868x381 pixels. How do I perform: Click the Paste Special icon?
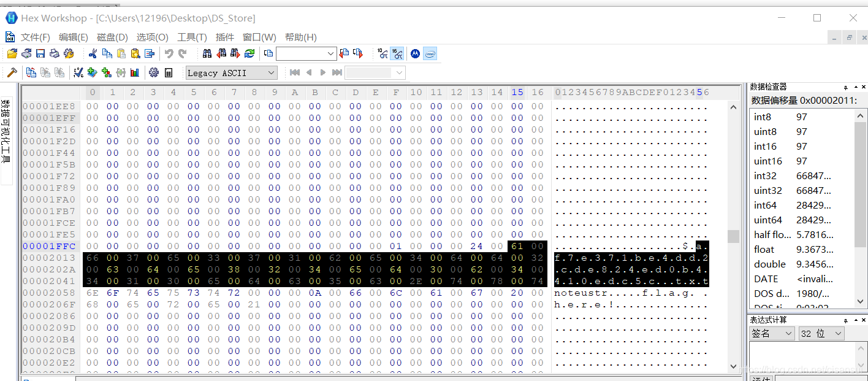135,53
